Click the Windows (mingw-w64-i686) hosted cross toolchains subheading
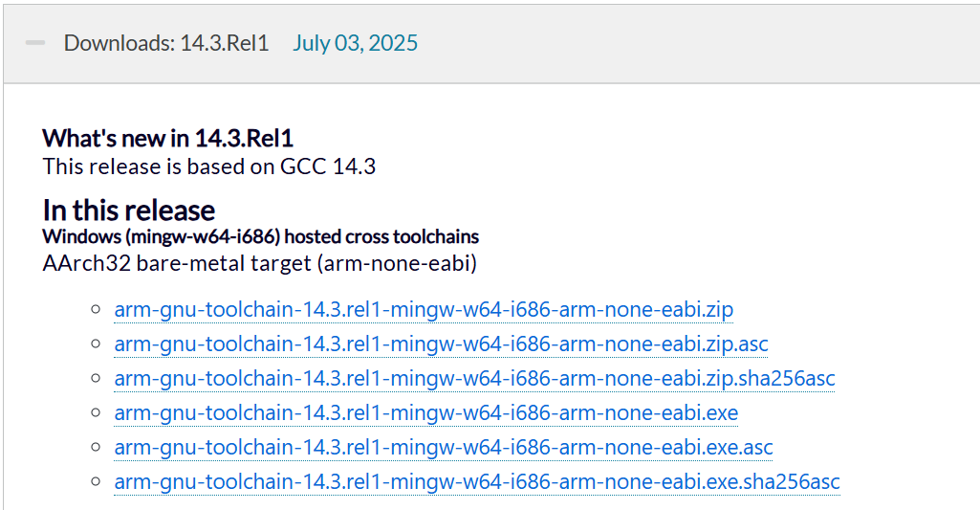Viewport: 980px width, 510px height. pyautogui.click(x=261, y=236)
